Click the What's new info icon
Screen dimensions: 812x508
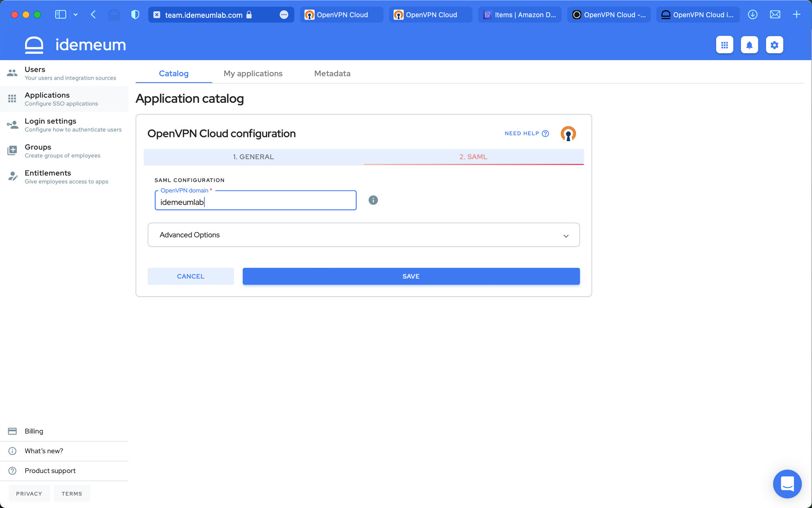[12, 451]
